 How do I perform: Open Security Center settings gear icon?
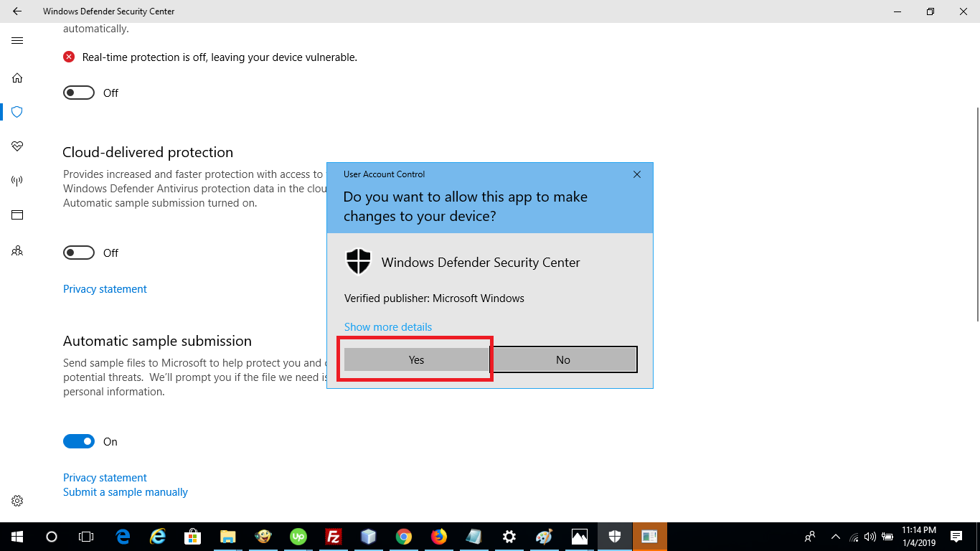(17, 500)
